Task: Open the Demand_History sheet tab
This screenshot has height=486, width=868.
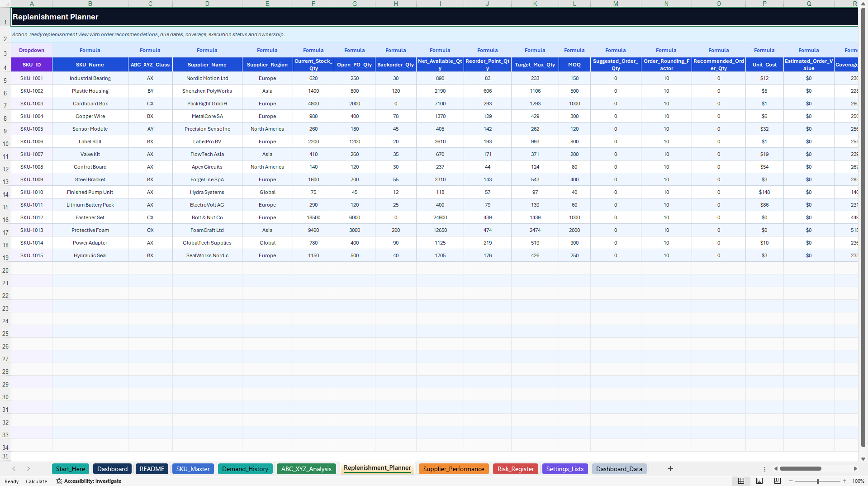Action: 245,469
